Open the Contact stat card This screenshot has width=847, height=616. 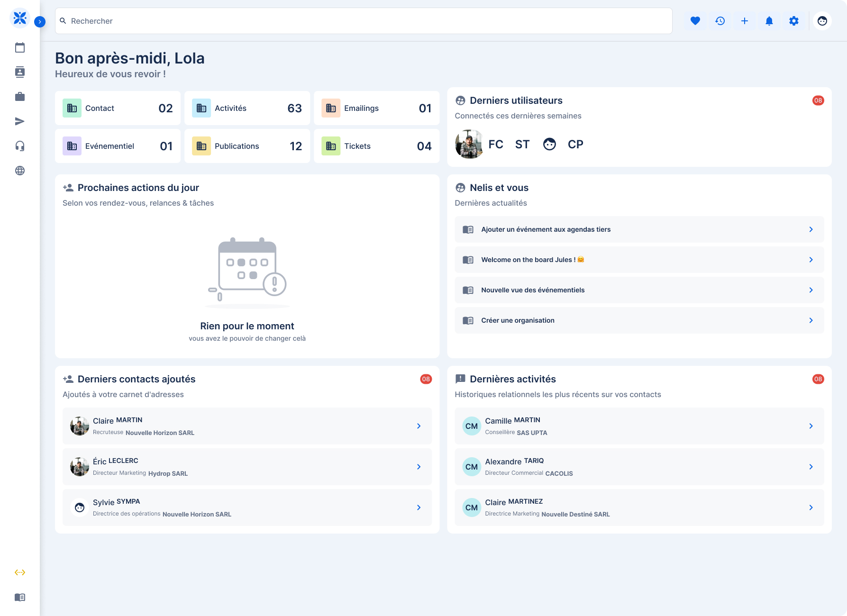coord(118,108)
